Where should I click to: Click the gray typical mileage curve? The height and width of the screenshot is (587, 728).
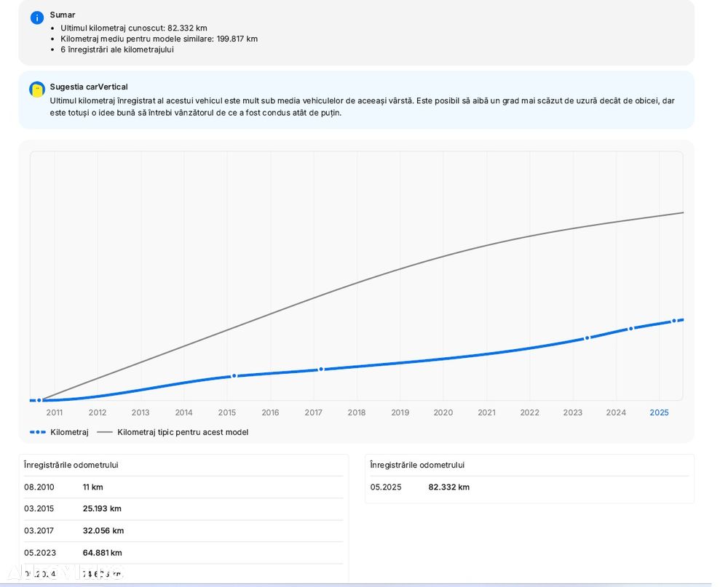357,282
